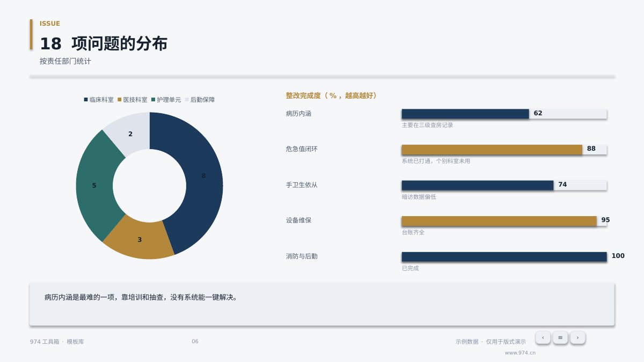
Task: Click the footer text 974 工具箱 · 模板库
Action: click(x=57, y=342)
